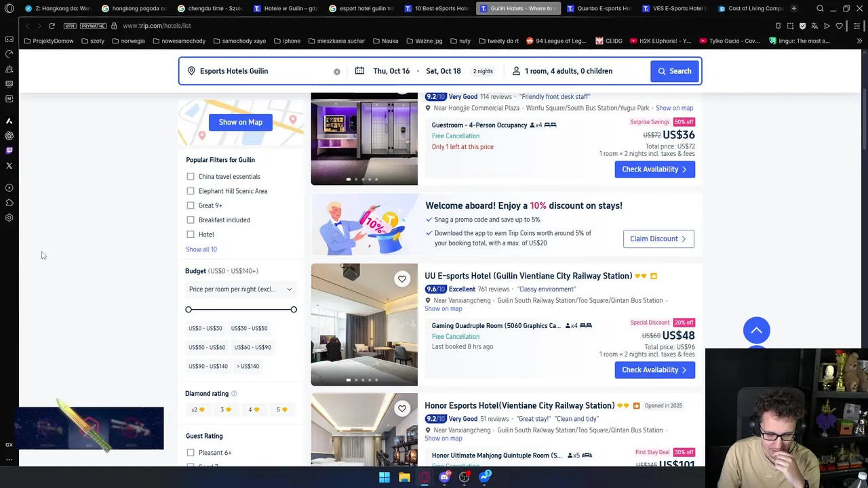Open the Opera snapshot tool icon

(790, 26)
